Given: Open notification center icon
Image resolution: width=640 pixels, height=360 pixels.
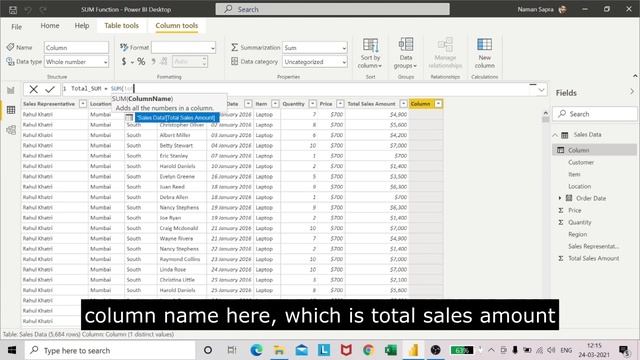Looking at the screenshot, I should point(624,350).
